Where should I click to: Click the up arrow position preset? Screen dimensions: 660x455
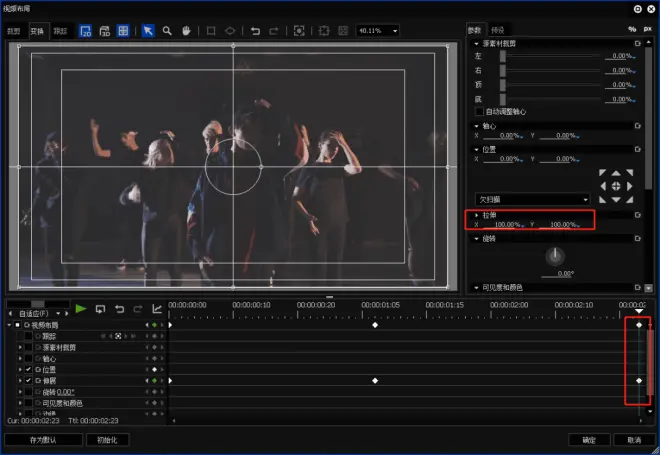pos(616,173)
